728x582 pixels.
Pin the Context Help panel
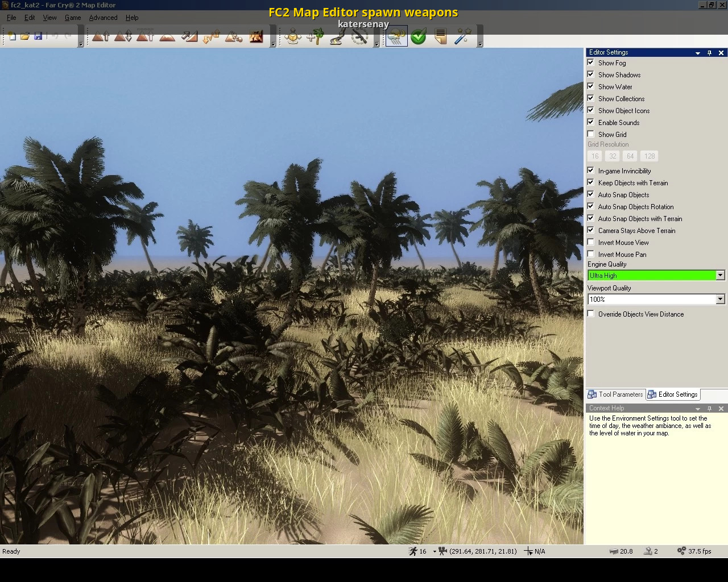coord(709,408)
